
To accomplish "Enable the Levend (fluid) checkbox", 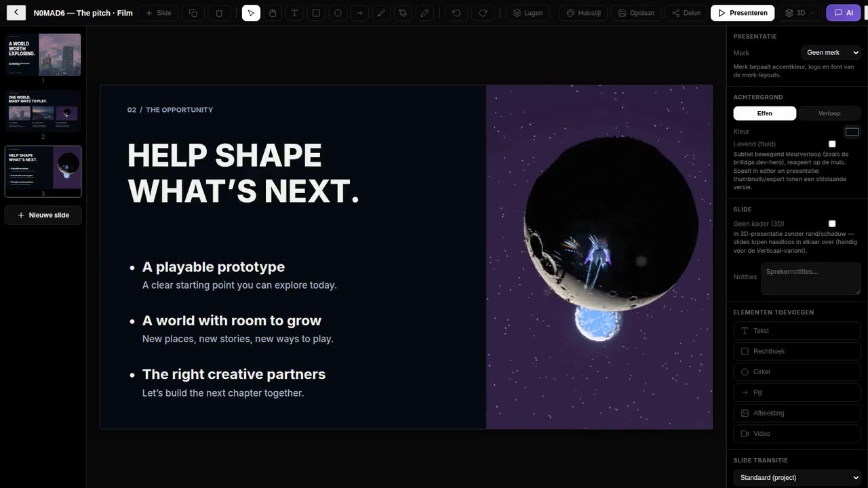I will 832,144.
